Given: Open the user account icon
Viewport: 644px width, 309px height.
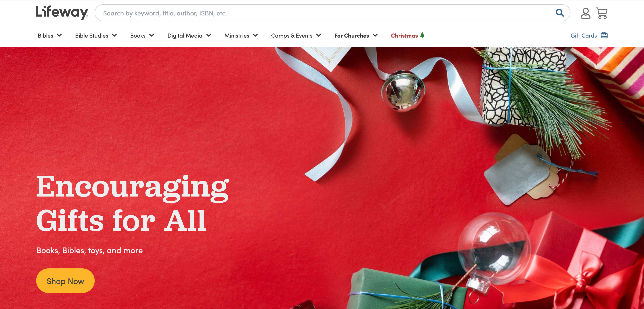Looking at the screenshot, I should coord(585,13).
